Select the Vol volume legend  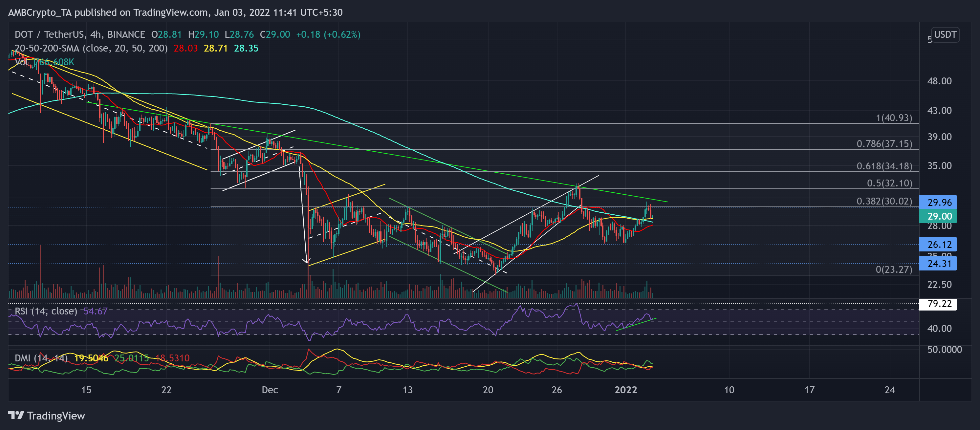click(21, 62)
